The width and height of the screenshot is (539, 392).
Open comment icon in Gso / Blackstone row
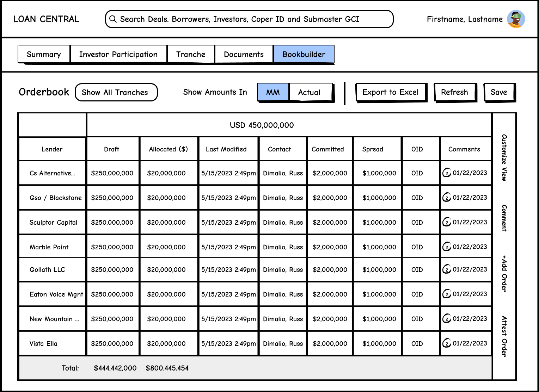click(x=447, y=198)
